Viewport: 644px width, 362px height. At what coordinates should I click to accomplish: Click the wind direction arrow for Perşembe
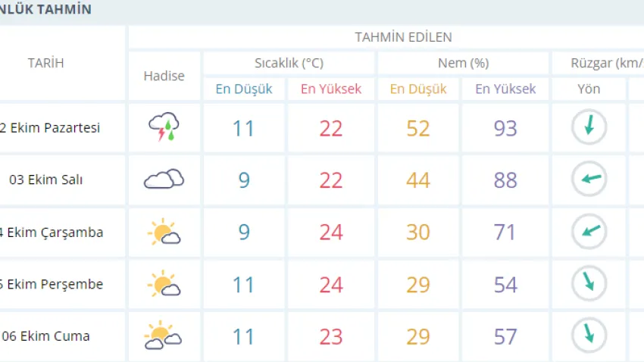(x=589, y=284)
